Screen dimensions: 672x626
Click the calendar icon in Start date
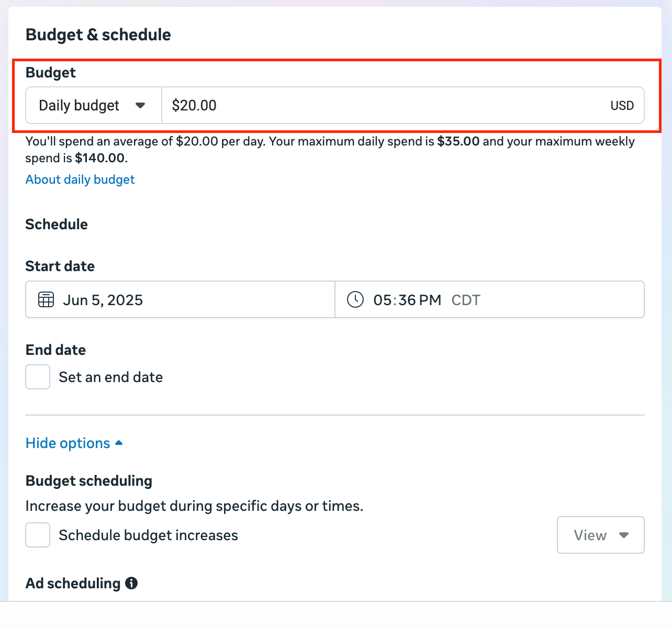(46, 300)
